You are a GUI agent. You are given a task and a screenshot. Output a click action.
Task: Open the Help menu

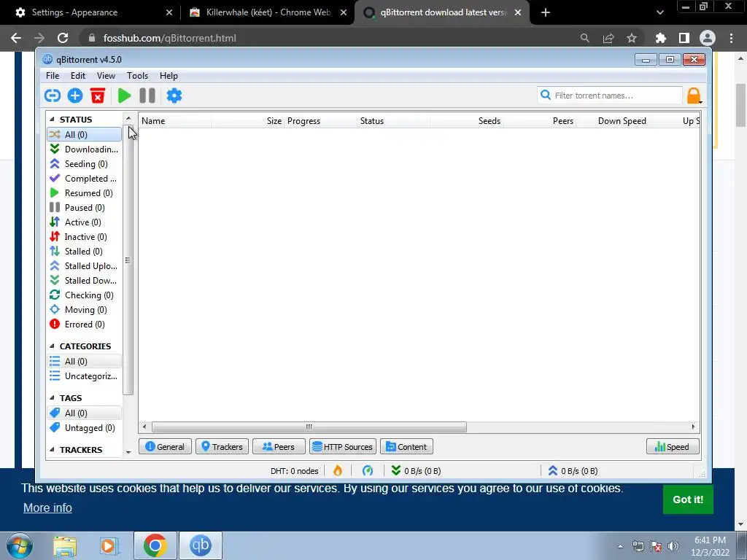169,76
